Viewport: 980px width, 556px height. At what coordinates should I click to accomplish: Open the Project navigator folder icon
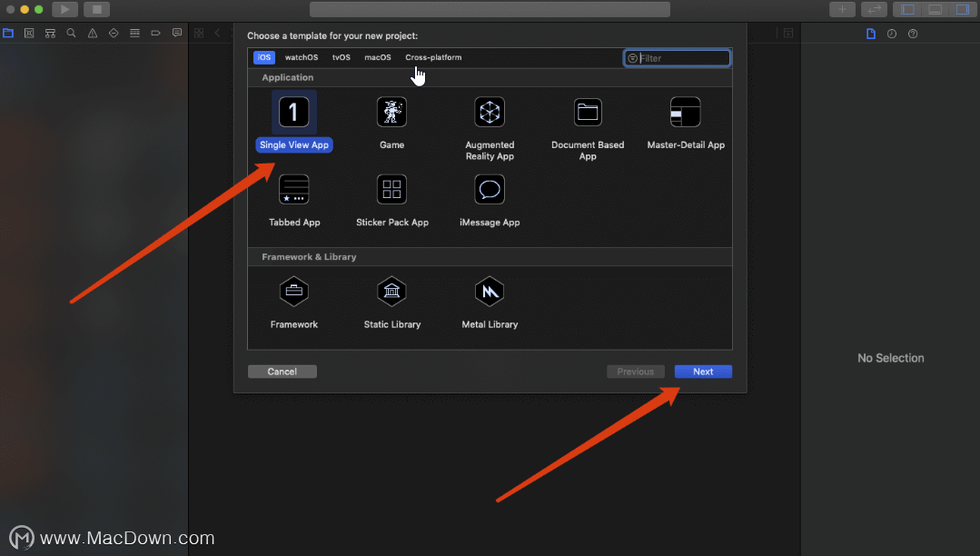(x=8, y=33)
